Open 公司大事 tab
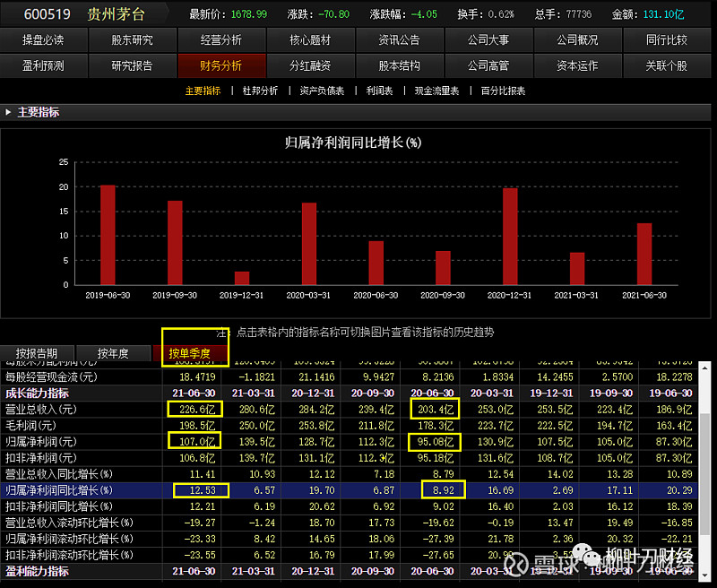This screenshot has height=588, width=717. (488, 40)
